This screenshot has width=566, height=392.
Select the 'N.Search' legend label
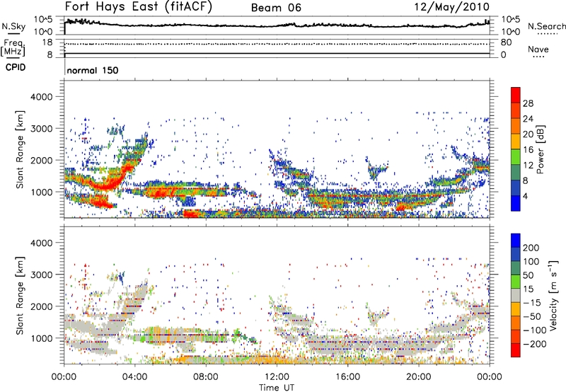[x=546, y=26]
